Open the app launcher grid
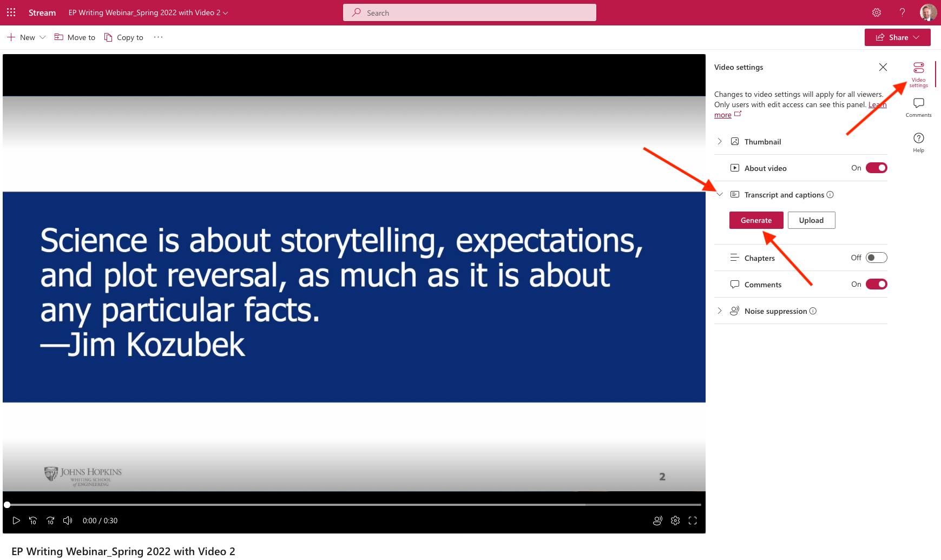The width and height of the screenshot is (941, 560). tap(11, 12)
